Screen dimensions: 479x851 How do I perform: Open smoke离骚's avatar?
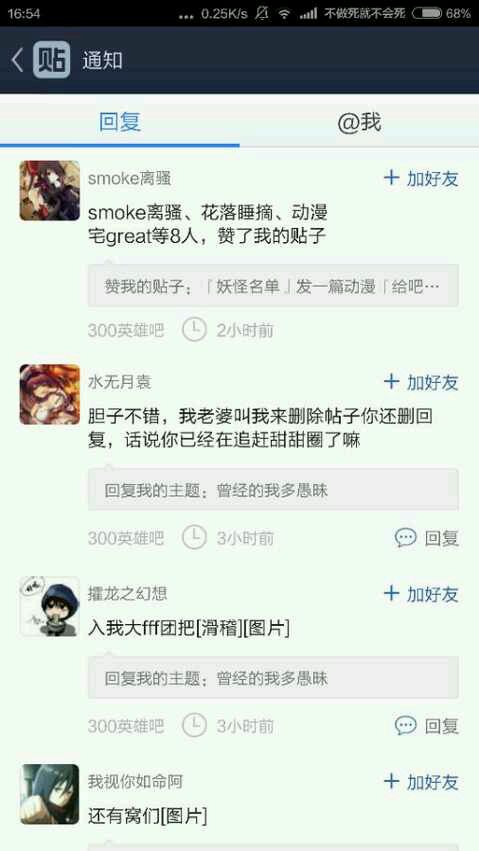point(49,190)
